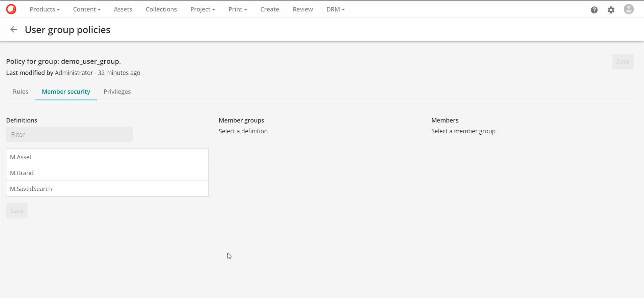Navigate to Assets in the top menu

point(123,9)
